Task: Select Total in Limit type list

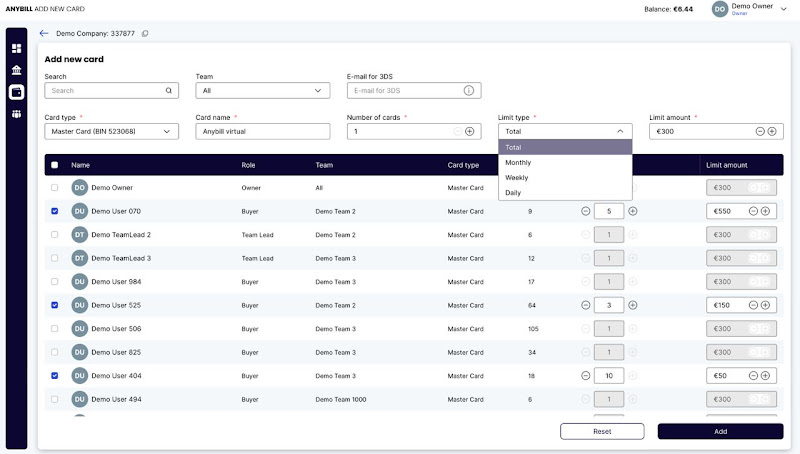Action: pos(565,147)
